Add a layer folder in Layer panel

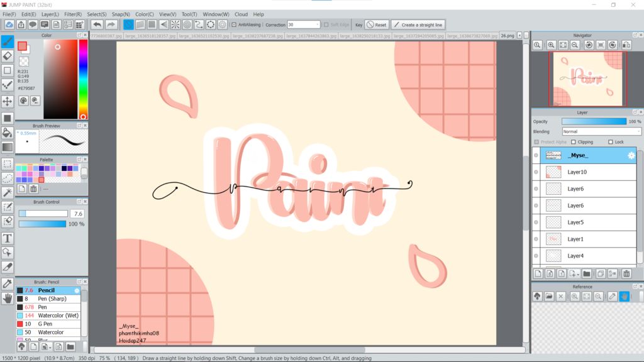tap(587, 274)
